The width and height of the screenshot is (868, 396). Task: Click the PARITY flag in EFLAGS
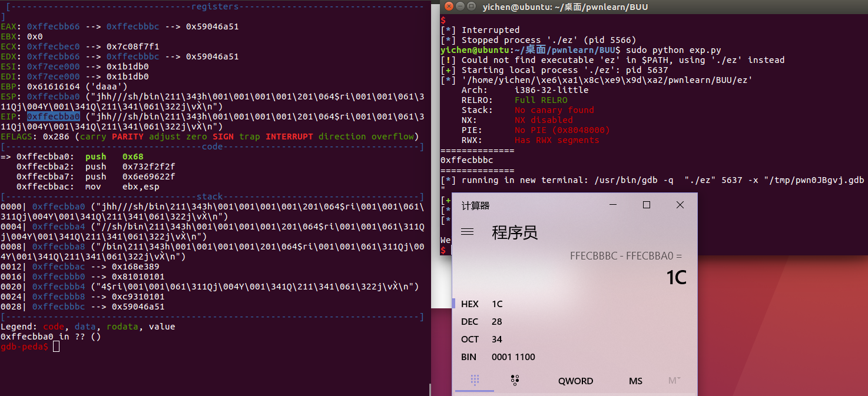pos(128,137)
